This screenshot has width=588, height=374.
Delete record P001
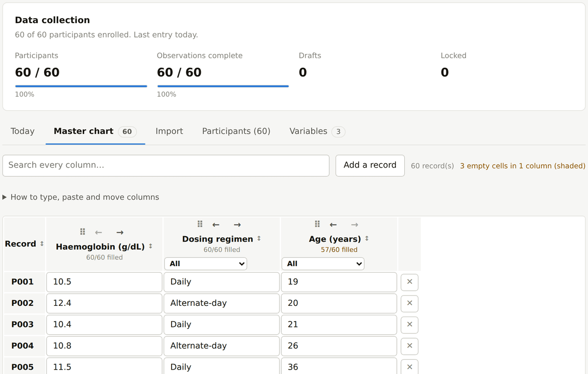click(410, 282)
